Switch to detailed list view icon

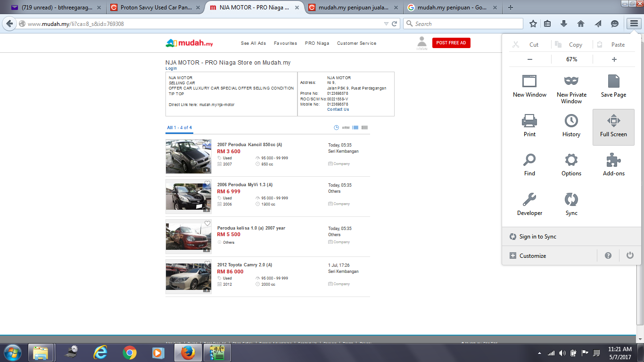(x=355, y=128)
